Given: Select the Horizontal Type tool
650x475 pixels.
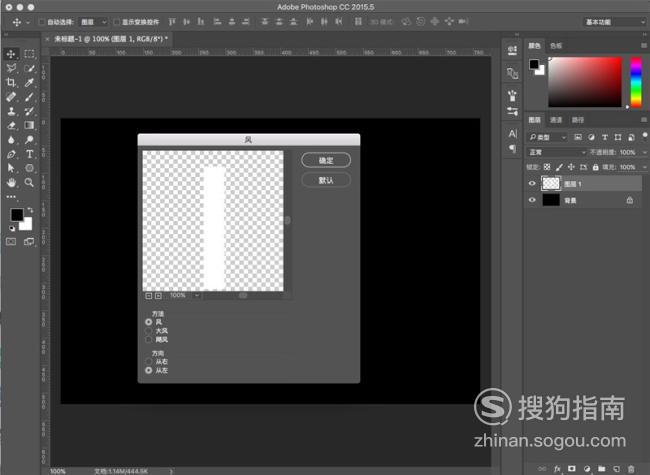Looking at the screenshot, I should (x=29, y=154).
